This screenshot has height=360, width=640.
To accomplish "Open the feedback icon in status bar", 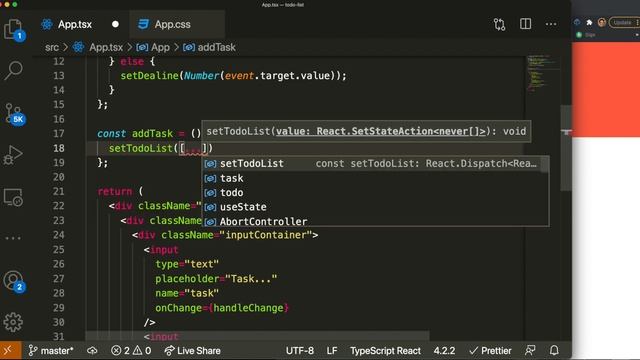I will pos(530,350).
